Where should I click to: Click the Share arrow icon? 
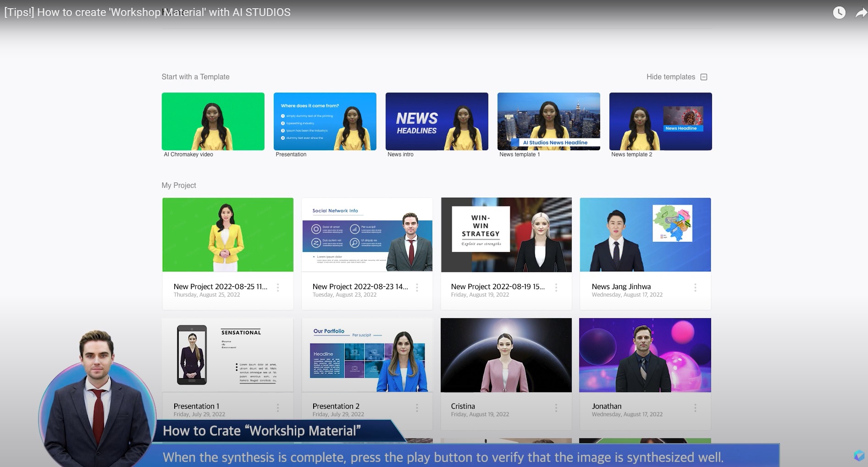[861, 13]
